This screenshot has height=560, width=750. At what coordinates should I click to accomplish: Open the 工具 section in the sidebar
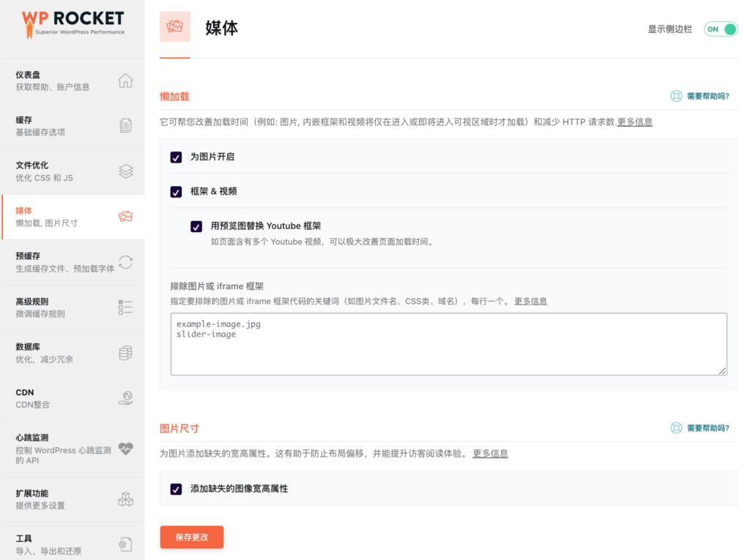pyautogui.click(x=126, y=543)
